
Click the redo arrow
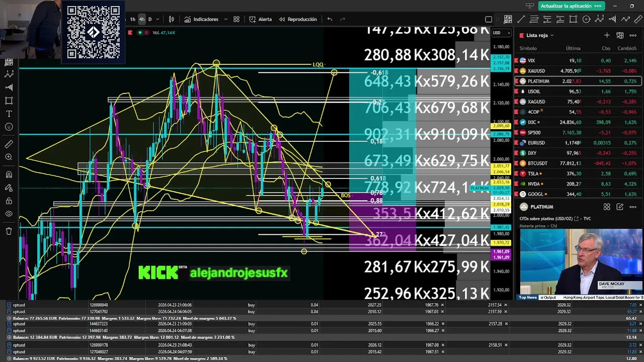coord(343,19)
